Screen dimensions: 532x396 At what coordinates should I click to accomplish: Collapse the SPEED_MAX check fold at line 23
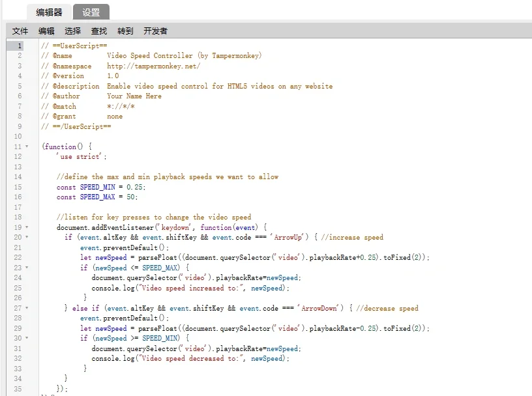coord(27,268)
